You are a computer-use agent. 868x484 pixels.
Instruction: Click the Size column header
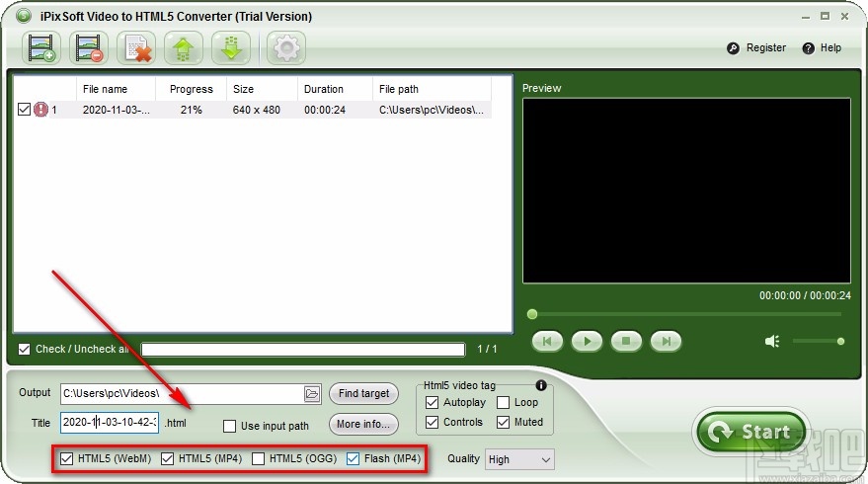(262, 89)
